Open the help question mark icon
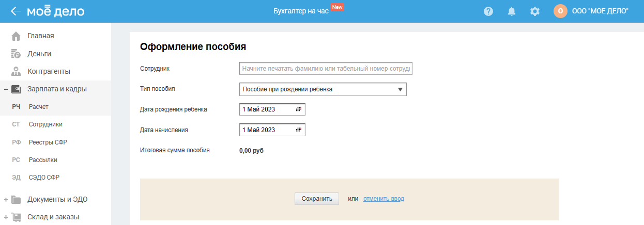Screen dimensions: 644x225 pos(488,11)
